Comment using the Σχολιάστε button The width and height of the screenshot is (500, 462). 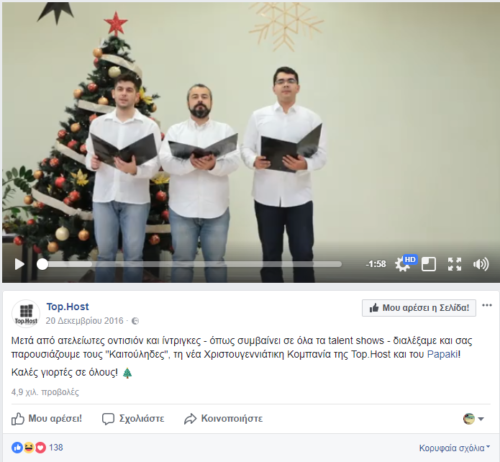point(133,419)
